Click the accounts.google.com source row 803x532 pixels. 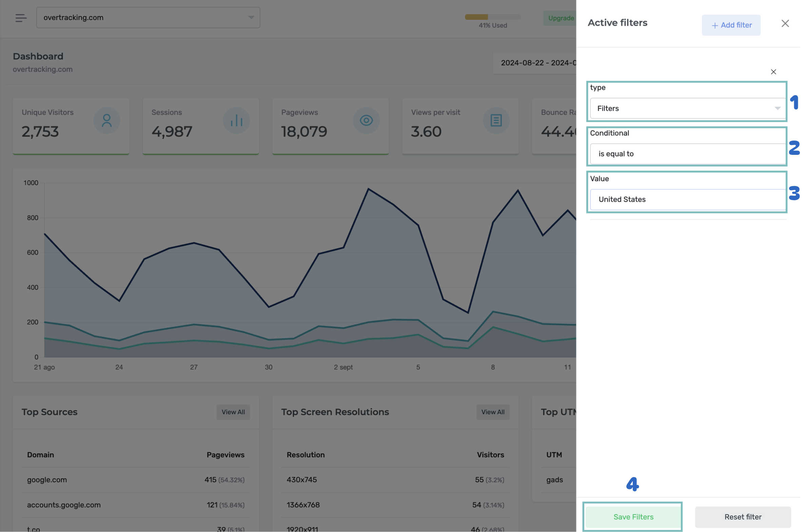pos(136,505)
